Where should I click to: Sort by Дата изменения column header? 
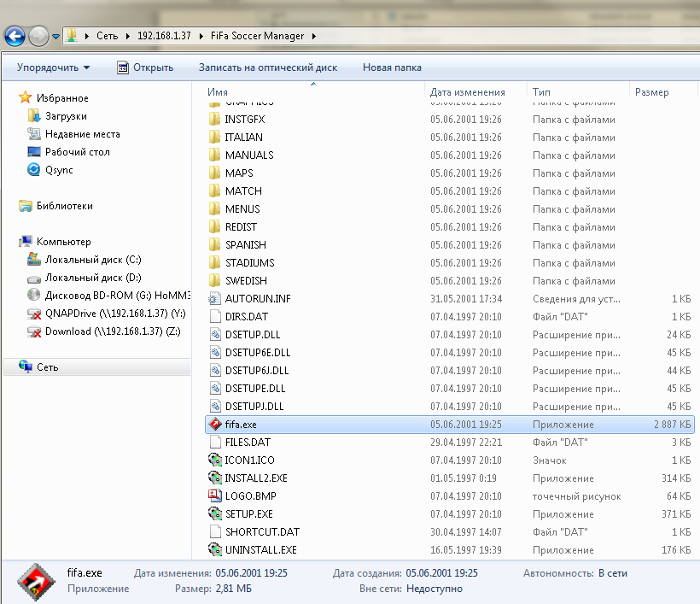(468, 92)
